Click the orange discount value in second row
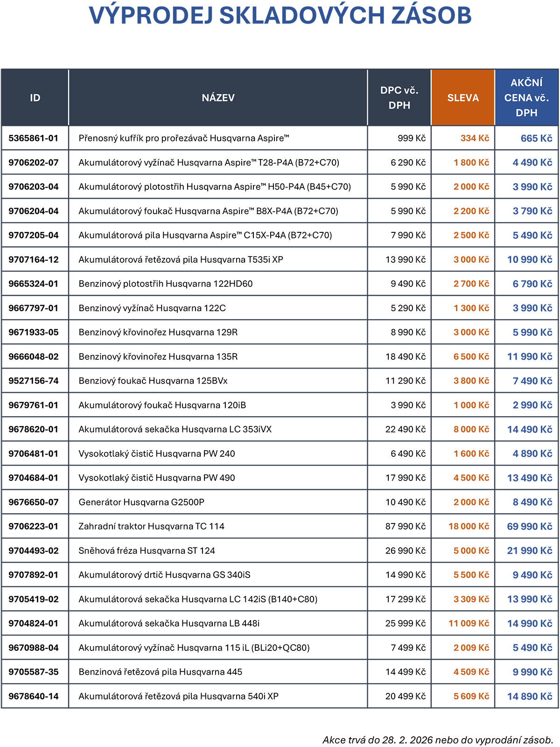560x747 pixels. pos(468,162)
